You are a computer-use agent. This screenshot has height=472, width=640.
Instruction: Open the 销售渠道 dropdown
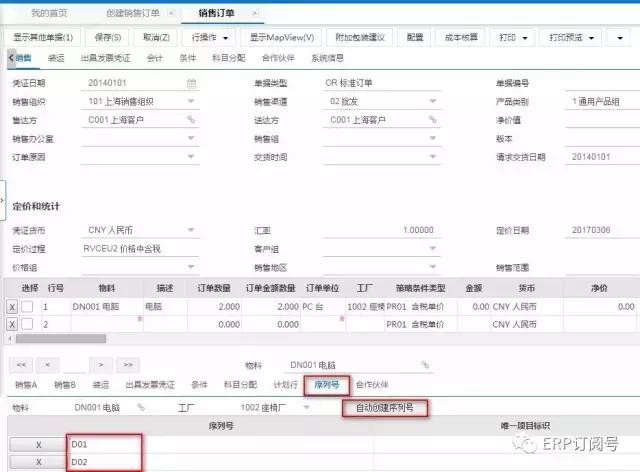pos(433,101)
